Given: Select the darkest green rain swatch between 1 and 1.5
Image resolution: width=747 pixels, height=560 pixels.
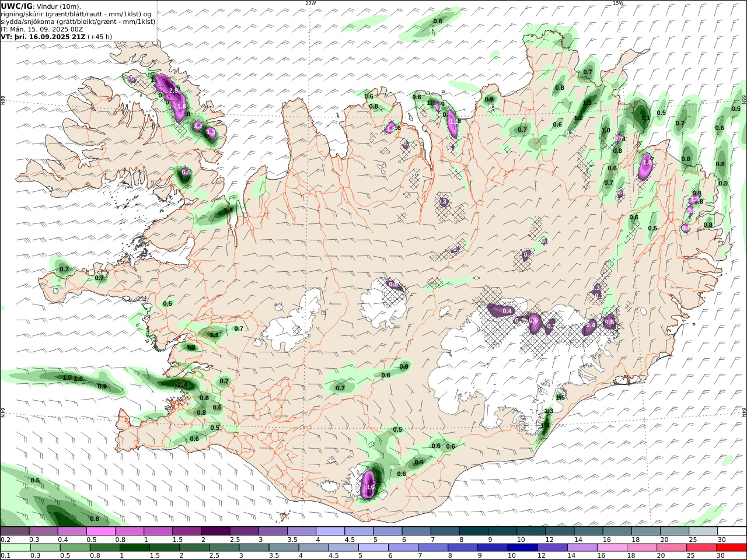Looking at the screenshot, I should pos(135,548).
